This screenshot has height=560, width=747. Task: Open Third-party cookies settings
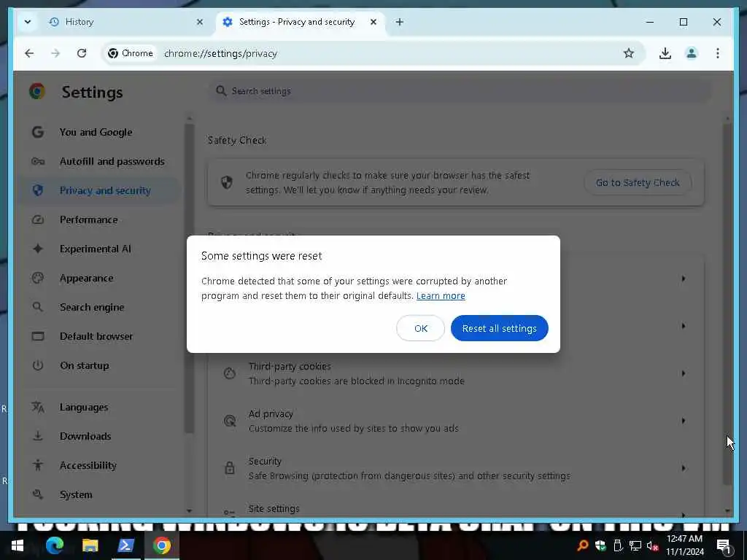(x=456, y=373)
